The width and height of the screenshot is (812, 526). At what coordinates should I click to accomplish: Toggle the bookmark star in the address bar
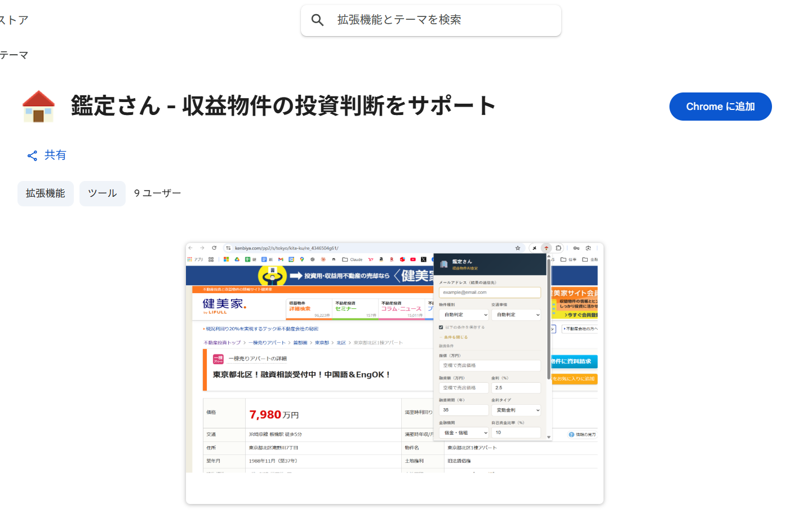(517, 248)
